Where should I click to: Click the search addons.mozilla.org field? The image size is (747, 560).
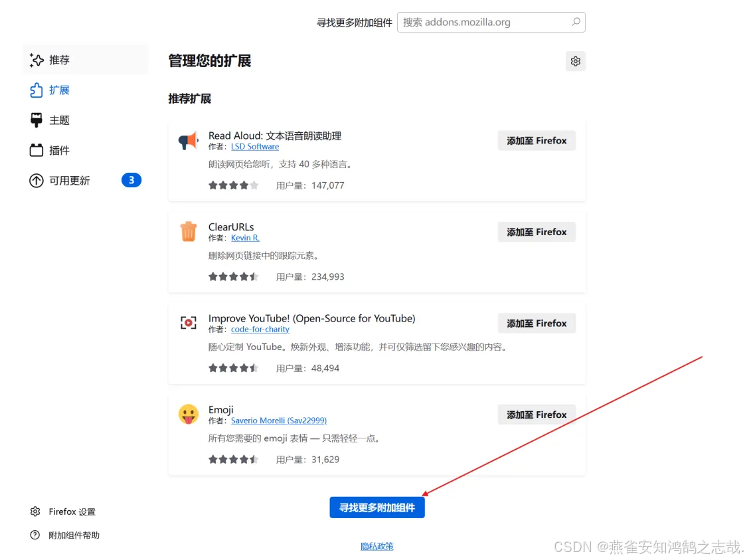[491, 23]
